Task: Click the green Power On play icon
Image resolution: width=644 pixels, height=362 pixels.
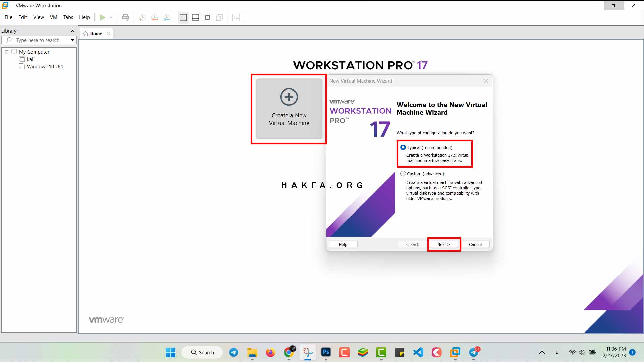Action: point(102,17)
